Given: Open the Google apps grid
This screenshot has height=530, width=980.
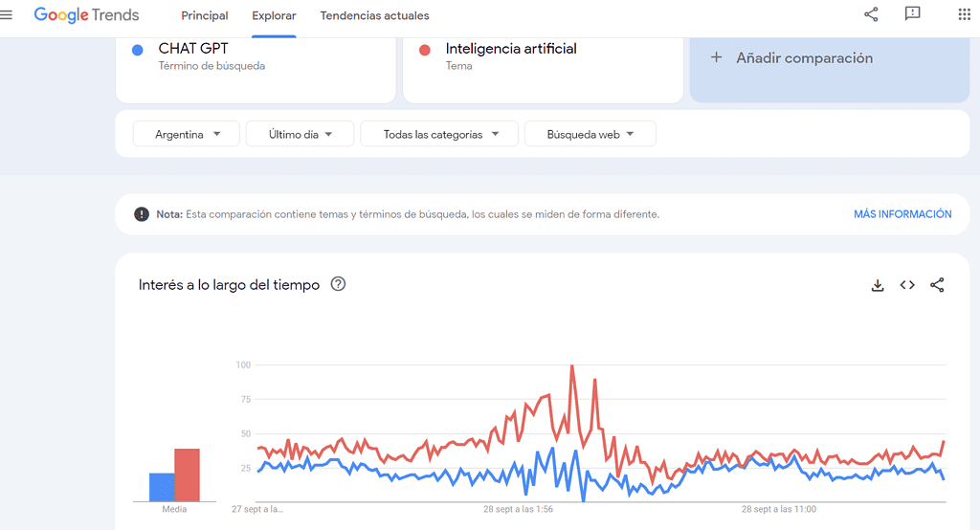Looking at the screenshot, I should (964, 14).
